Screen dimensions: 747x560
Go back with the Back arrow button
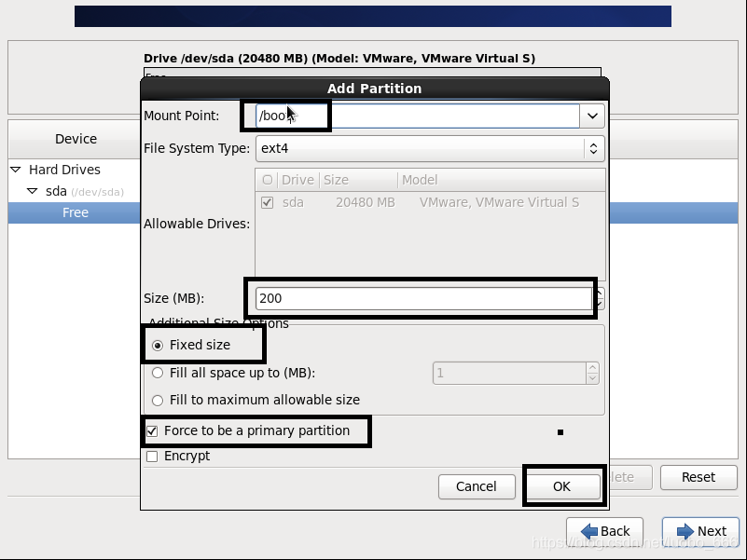(604, 531)
